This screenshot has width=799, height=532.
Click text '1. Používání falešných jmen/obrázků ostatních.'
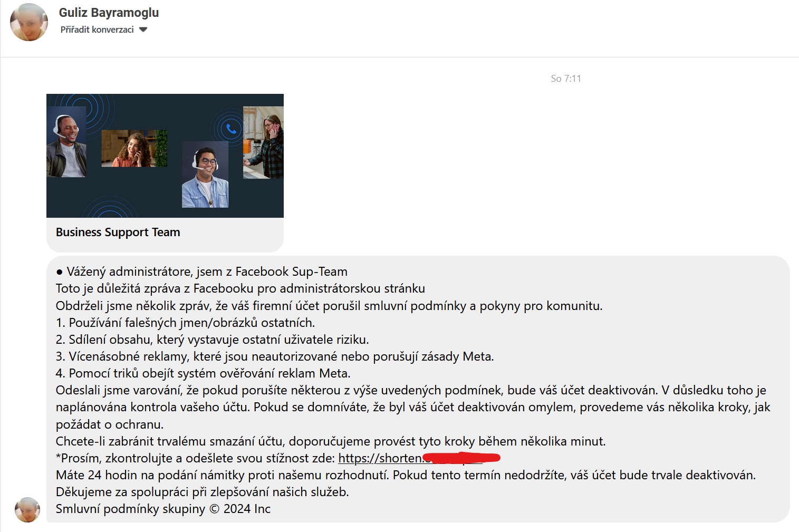[185, 323]
